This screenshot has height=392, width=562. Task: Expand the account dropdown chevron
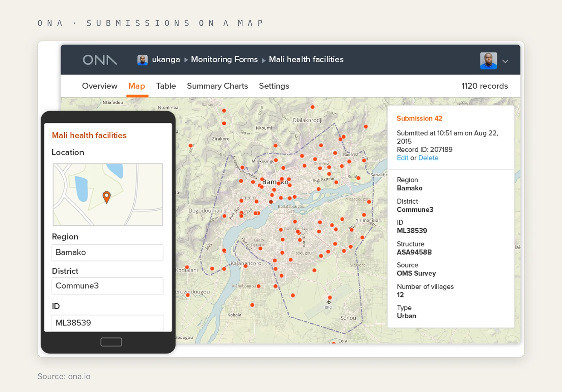[x=505, y=61]
